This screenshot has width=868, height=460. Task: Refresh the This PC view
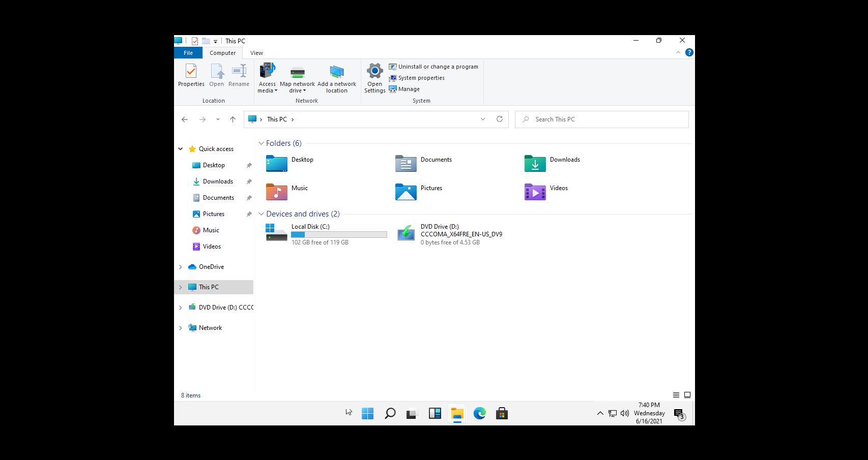point(499,119)
